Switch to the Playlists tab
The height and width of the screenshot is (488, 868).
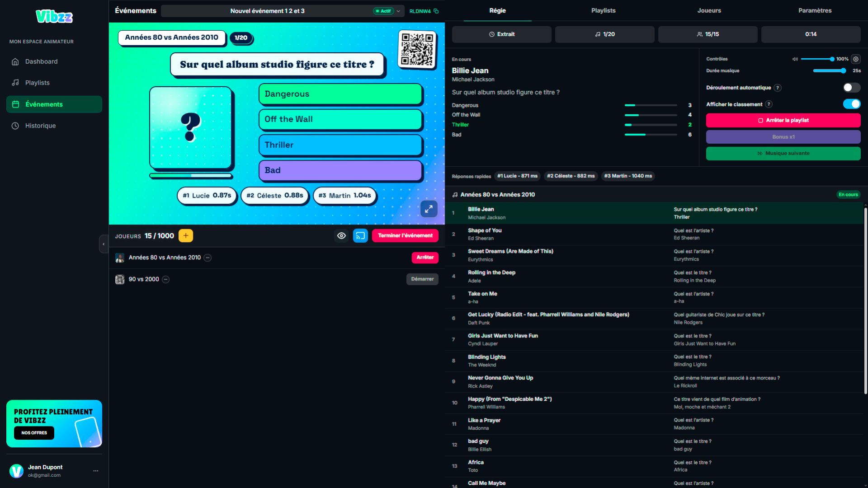pos(603,10)
